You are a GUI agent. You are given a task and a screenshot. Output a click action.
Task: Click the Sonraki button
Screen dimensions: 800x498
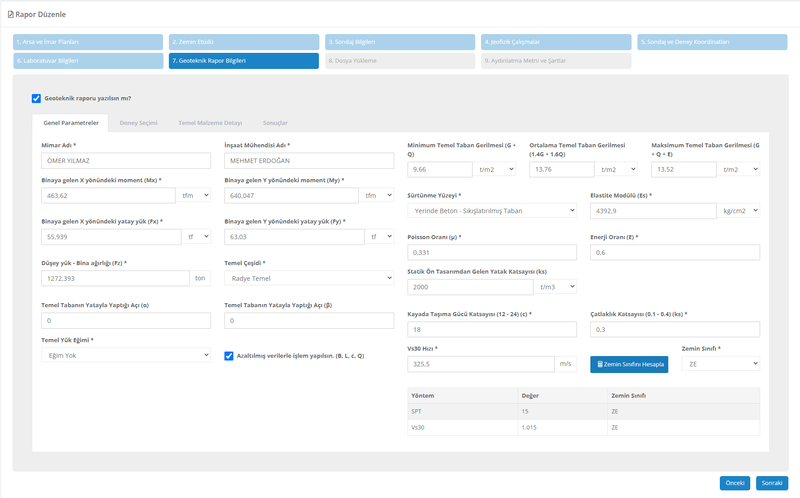pos(769,482)
